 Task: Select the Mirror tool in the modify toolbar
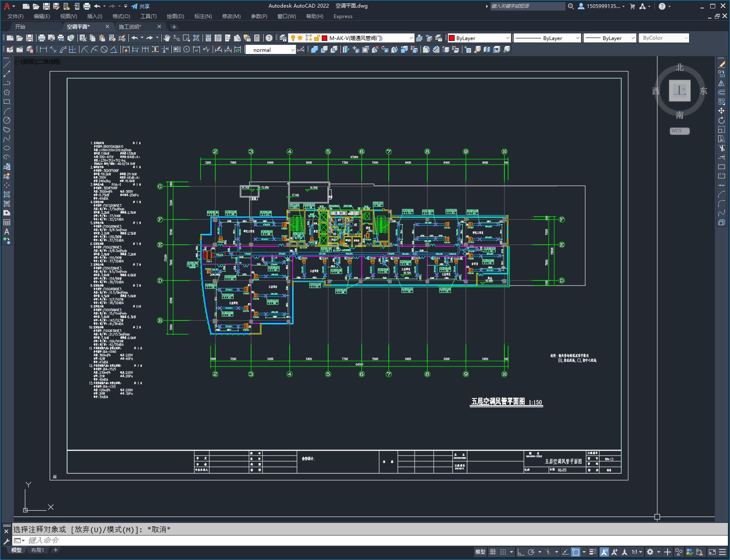(722, 83)
